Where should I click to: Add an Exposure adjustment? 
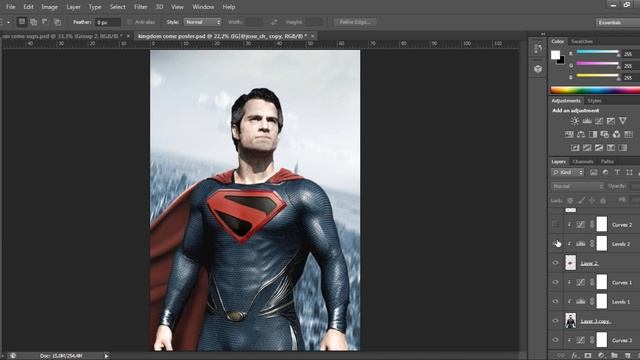tap(611, 121)
